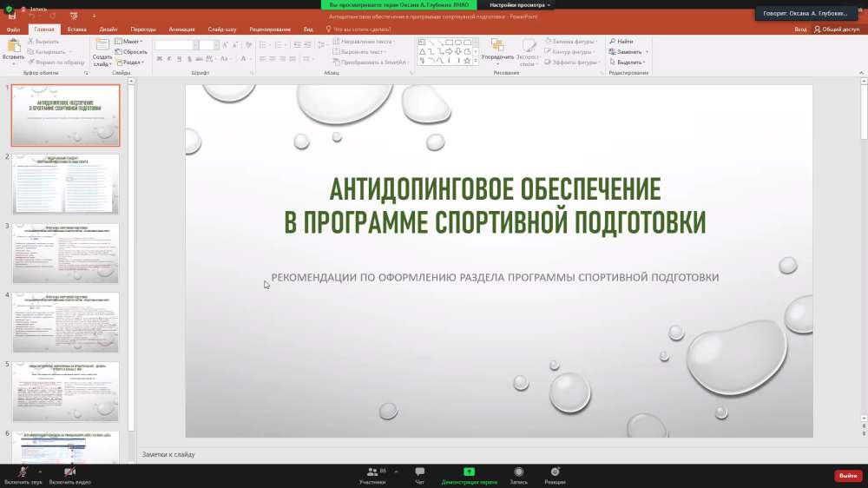The image size is (868, 488).
Task: Open the Select (Выделить) dropdown
Action: pyautogui.click(x=628, y=63)
